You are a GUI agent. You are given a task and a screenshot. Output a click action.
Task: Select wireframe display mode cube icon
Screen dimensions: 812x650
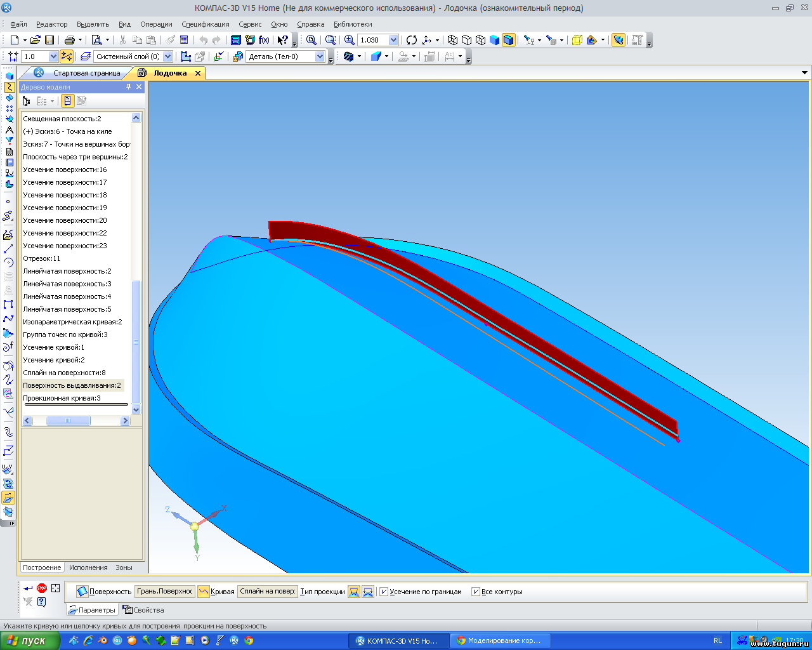[x=452, y=40]
